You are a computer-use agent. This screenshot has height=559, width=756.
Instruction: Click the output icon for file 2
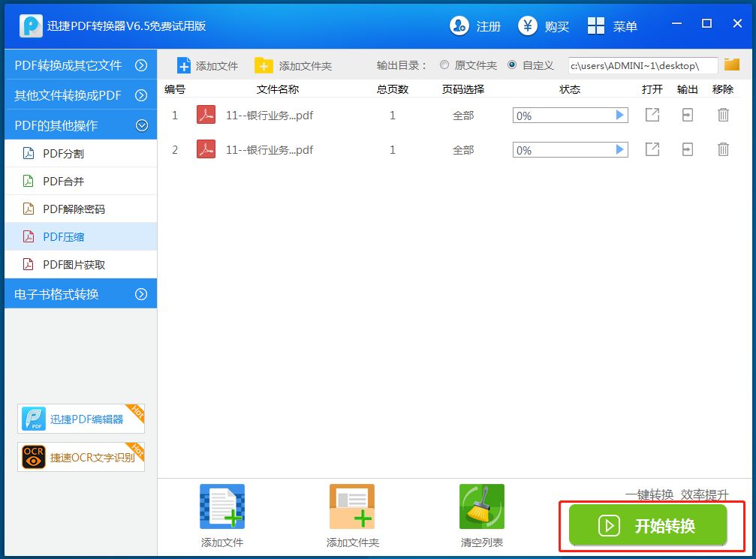coord(687,149)
